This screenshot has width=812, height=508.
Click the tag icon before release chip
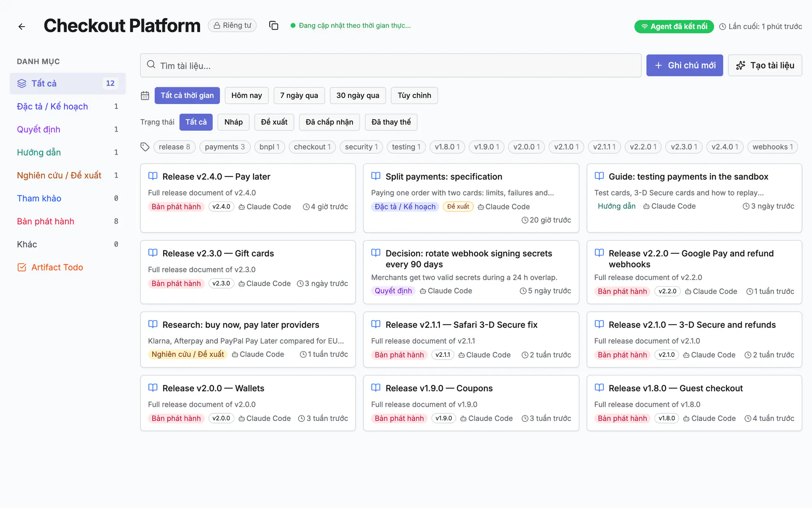145,147
